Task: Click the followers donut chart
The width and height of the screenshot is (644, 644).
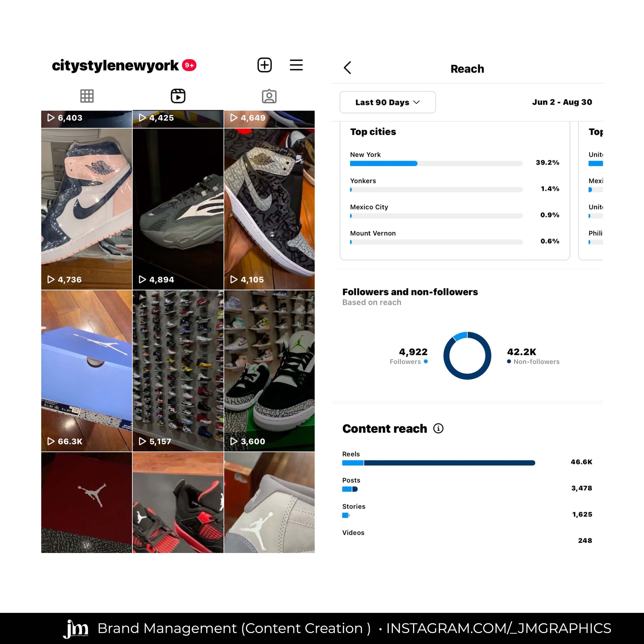Action: (467, 356)
